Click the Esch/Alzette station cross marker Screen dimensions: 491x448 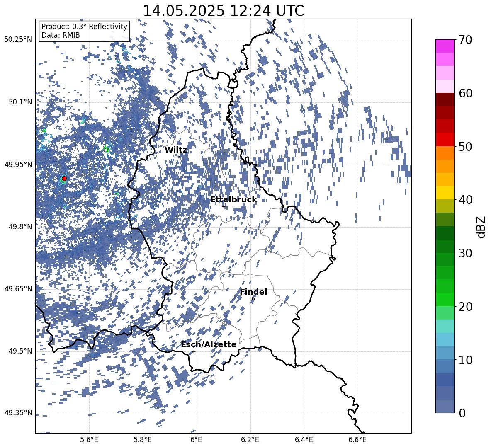pos(194,351)
